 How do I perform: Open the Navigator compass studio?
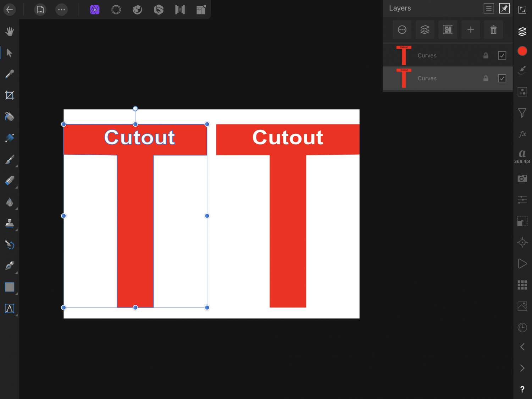point(522,242)
